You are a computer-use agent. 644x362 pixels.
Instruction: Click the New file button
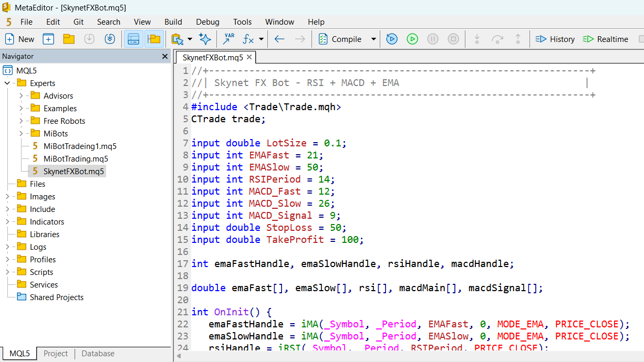pos(19,39)
